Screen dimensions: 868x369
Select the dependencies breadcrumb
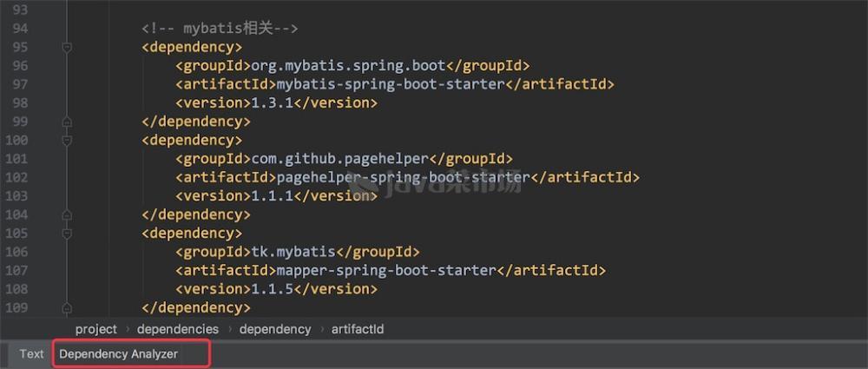coord(177,329)
